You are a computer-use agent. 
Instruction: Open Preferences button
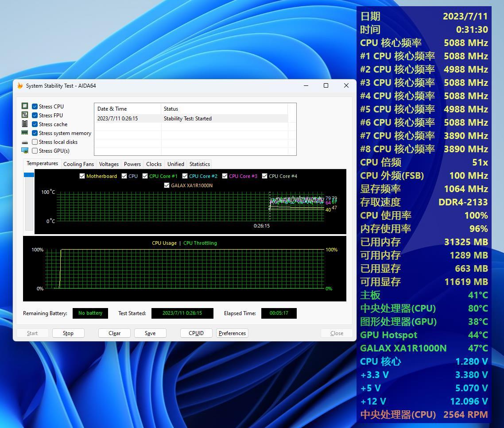coord(232,333)
